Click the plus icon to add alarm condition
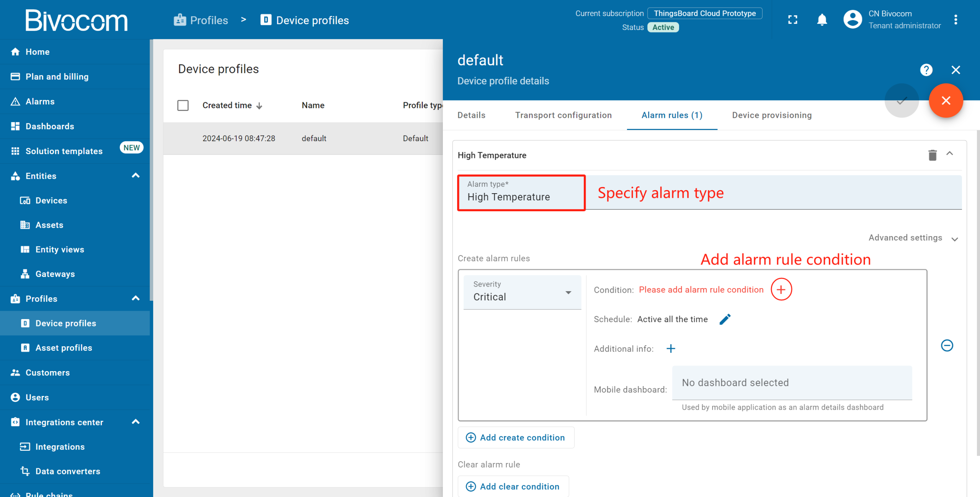Screen dimensions: 980x497 pyautogui.click(x=781, y=290)
